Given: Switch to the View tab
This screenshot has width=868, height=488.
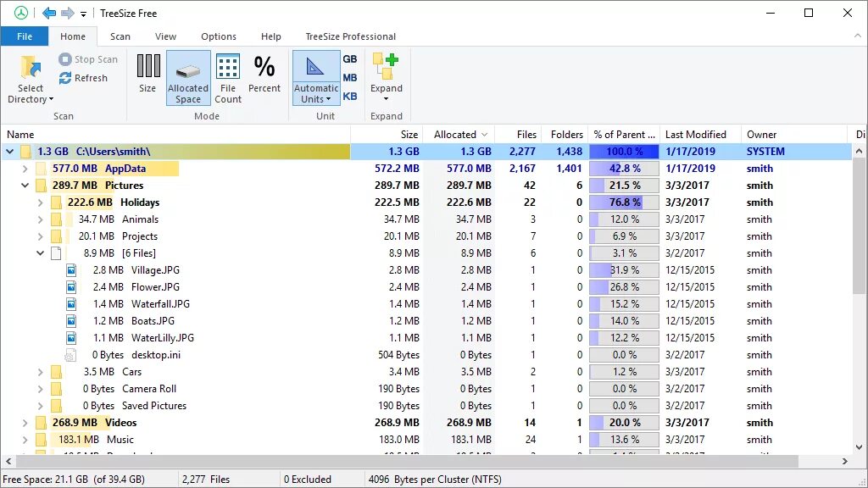Looking at the screenshot, I should pos(165,36).
